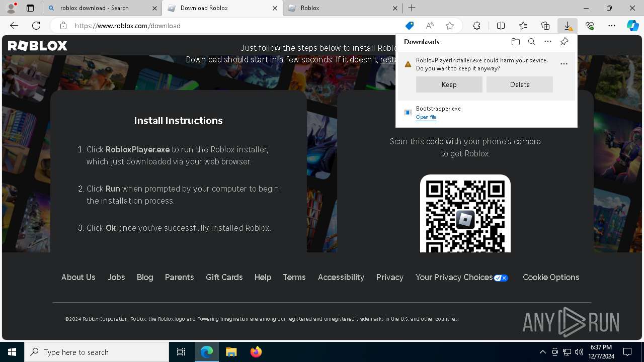
Task: Show hidden system tray icons
Action: coord(543,352)
